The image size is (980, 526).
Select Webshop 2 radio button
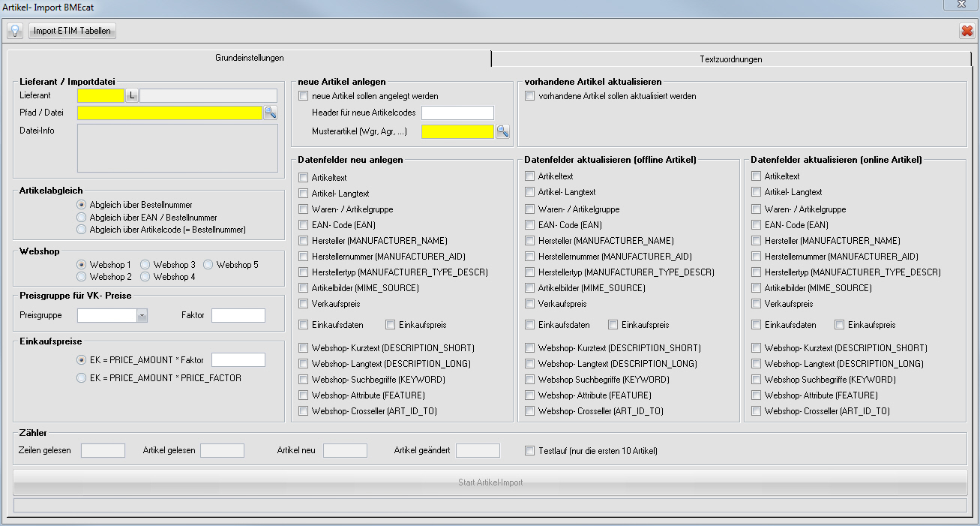pos(82,277)
